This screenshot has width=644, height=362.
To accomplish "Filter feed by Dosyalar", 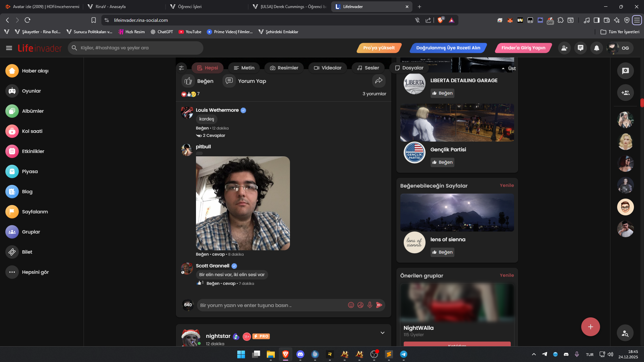I will 409,68.
